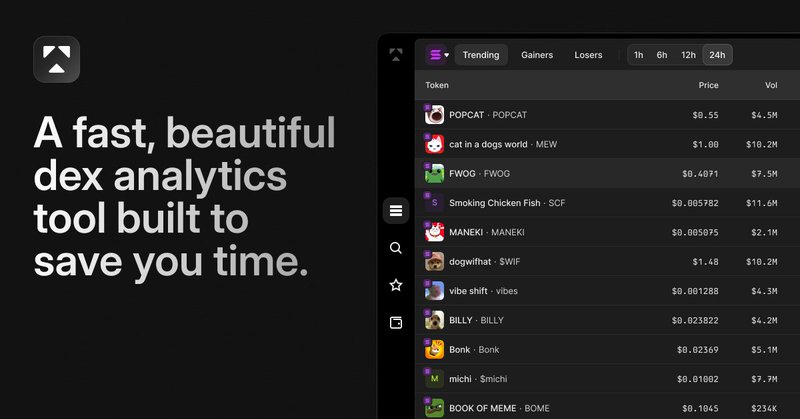The height and width of the screenshot is (419, 800).
Task: Click vibe shift price $0.001288
Action: tap(695, 291)
